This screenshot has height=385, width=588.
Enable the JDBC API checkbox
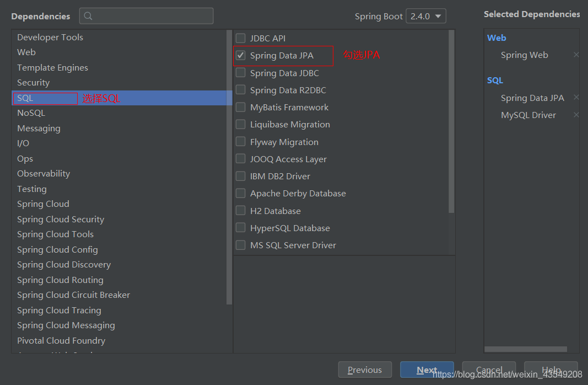(x=240, y=38)
